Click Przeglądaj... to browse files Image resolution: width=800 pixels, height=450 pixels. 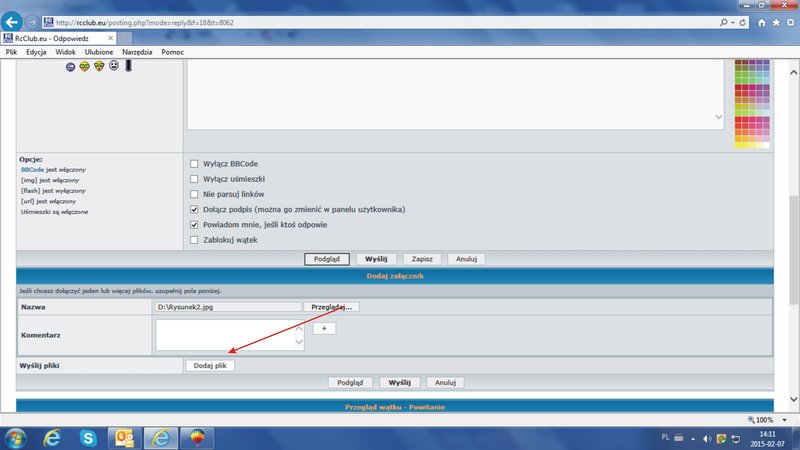pos(332,307)
